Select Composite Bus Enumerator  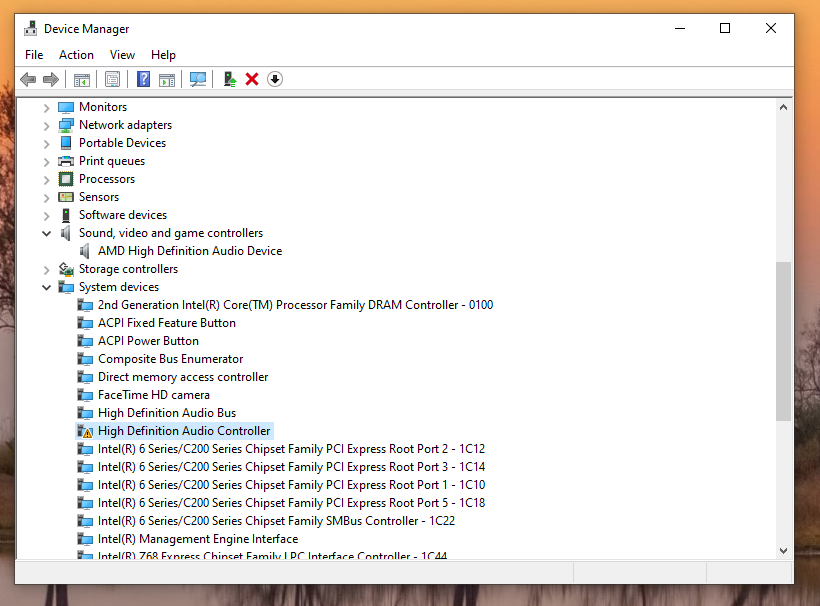tap(170, 359)
